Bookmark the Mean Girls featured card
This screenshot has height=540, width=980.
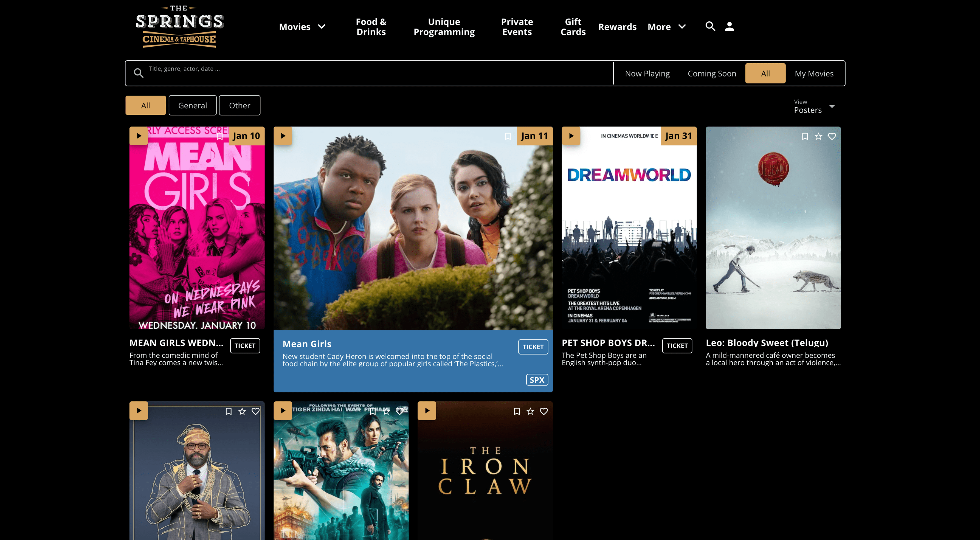point(508,136)
